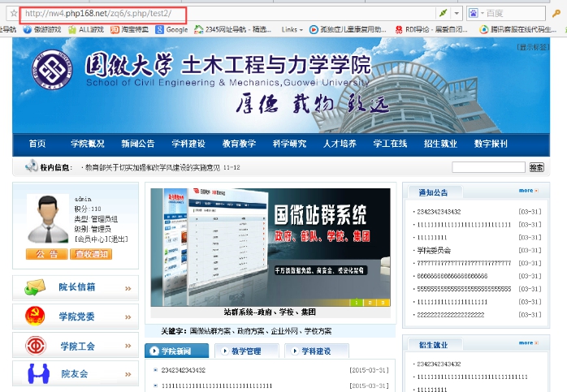Open the 学院概况 navigation menu

click(87, 144)
